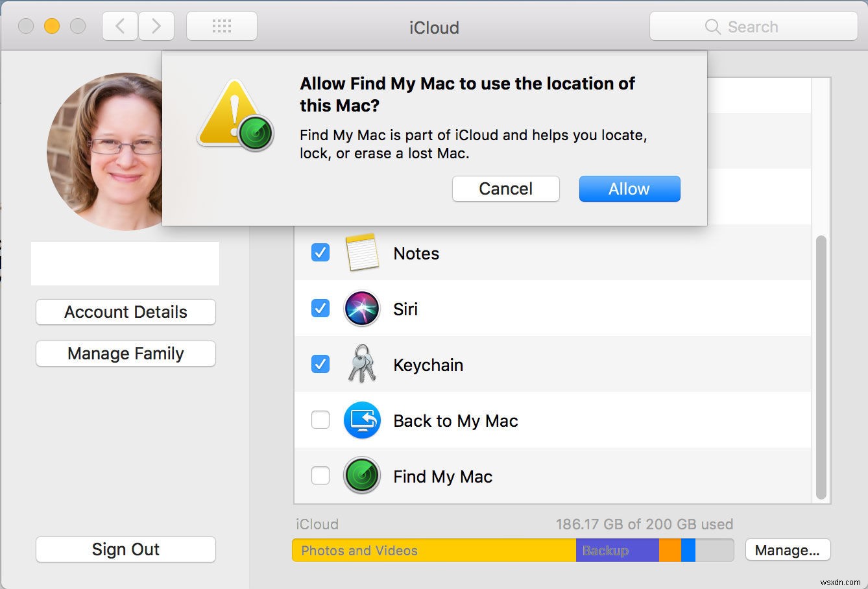Go forward with the right arrow button

tap(156, 27)
